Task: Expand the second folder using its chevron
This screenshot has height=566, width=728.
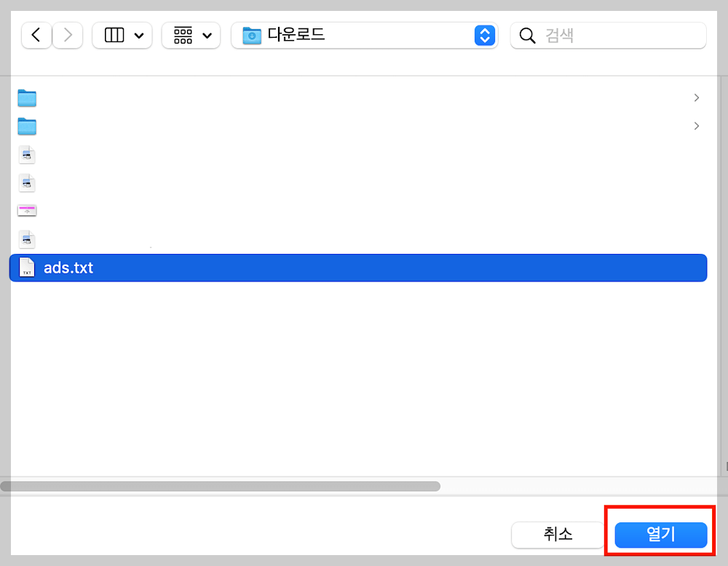Action: 696,126
